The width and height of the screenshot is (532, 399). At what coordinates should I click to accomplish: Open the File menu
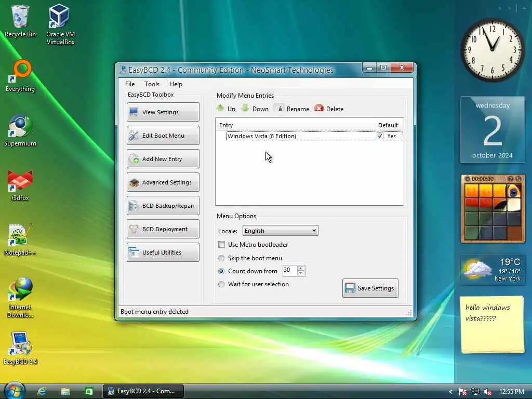[129, 84]
